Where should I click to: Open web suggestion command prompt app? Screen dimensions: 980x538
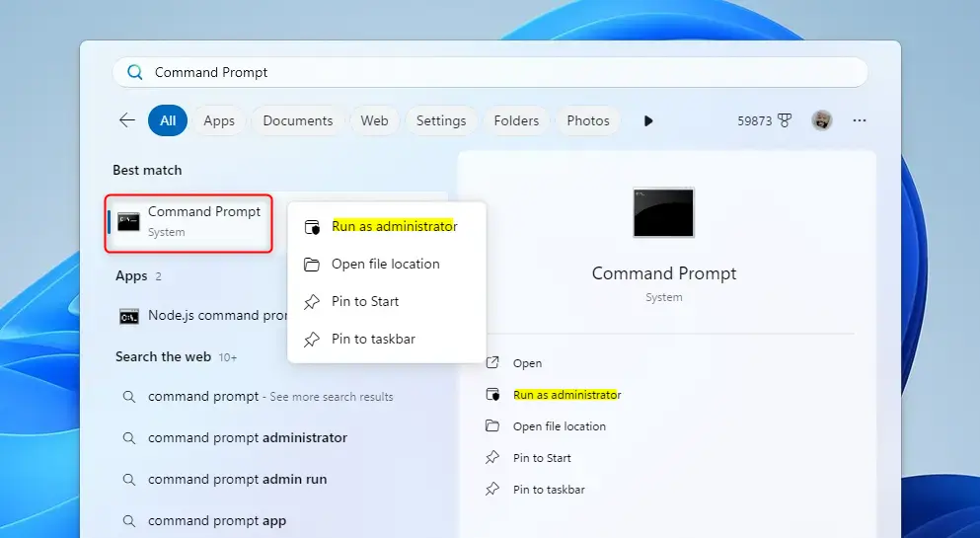coord(217,520)
